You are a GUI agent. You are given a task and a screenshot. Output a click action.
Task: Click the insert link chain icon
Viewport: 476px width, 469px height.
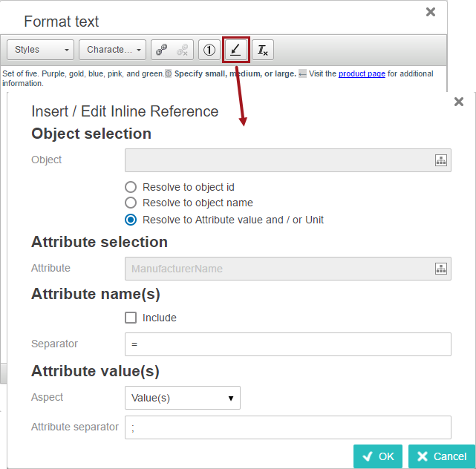tap(161, 50)
